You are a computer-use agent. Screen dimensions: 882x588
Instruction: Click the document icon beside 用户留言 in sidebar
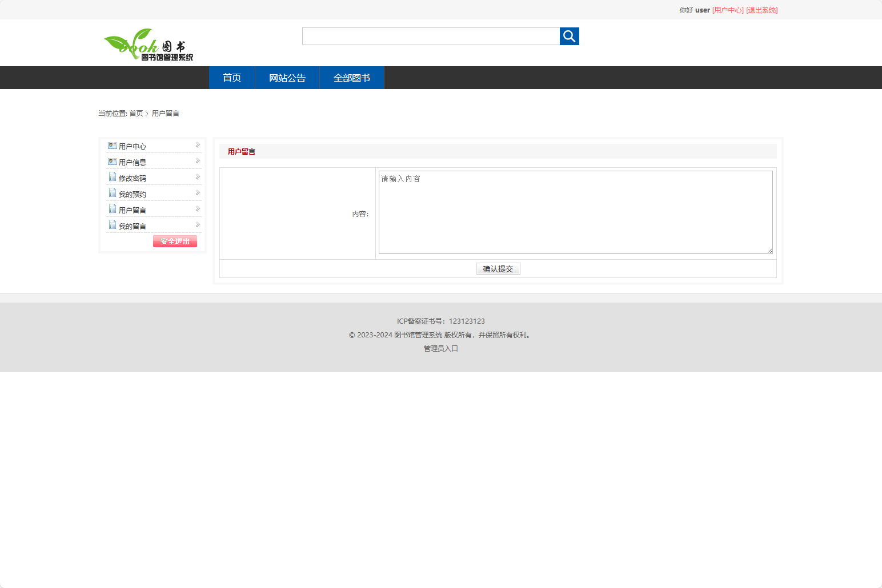[x=113, y=210]
